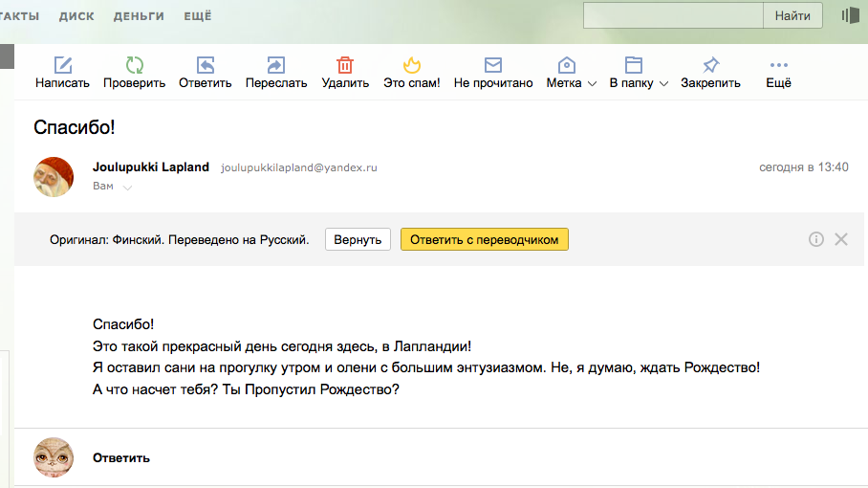Click inside the mail search field
The height and width of the screenshot is (488, 868).
click(x=673, y=15)
